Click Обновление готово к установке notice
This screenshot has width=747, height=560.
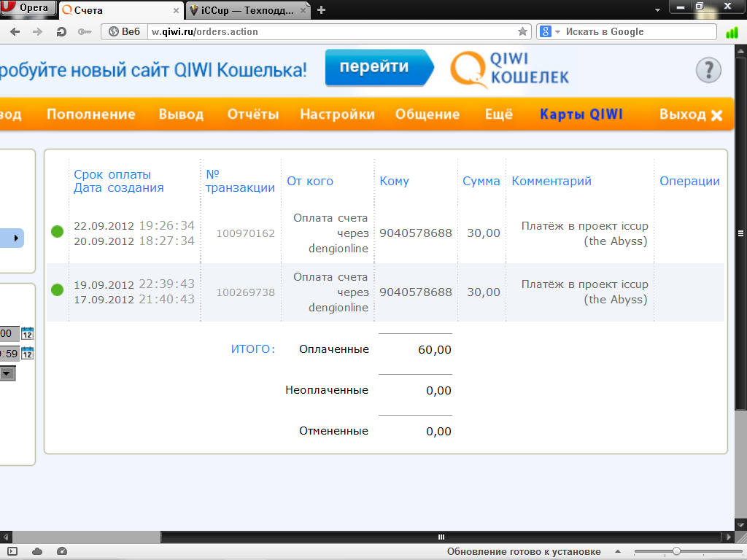tap(524, 552)
